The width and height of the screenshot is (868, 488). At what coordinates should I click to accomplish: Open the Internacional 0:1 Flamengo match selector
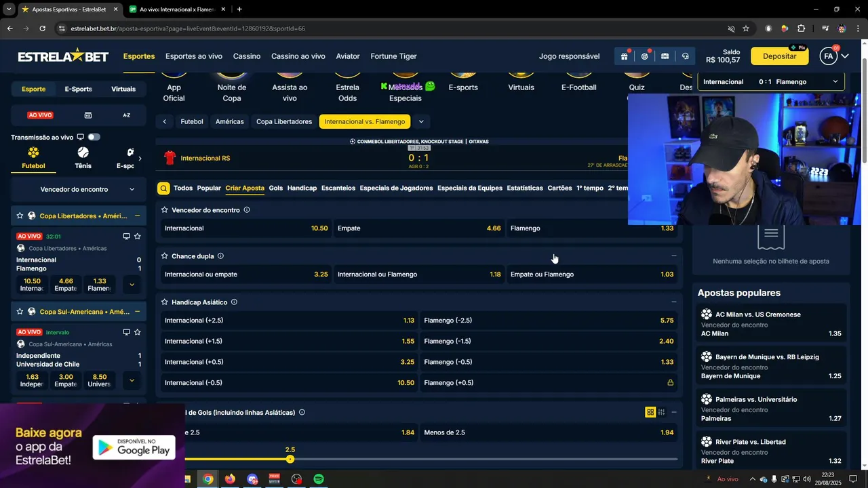(770, 81)
